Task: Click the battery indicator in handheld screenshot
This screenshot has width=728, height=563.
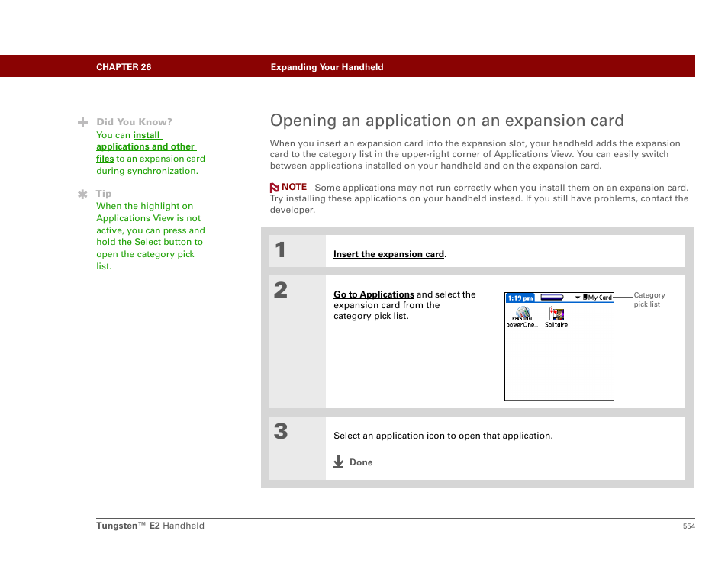Action: click(x=552, y=298)
